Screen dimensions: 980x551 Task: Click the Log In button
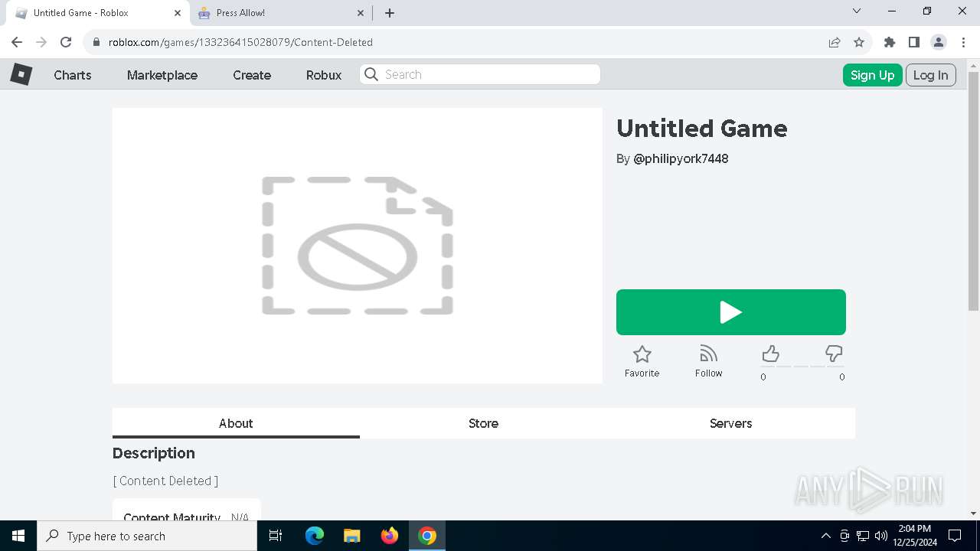tap(930, 75)
